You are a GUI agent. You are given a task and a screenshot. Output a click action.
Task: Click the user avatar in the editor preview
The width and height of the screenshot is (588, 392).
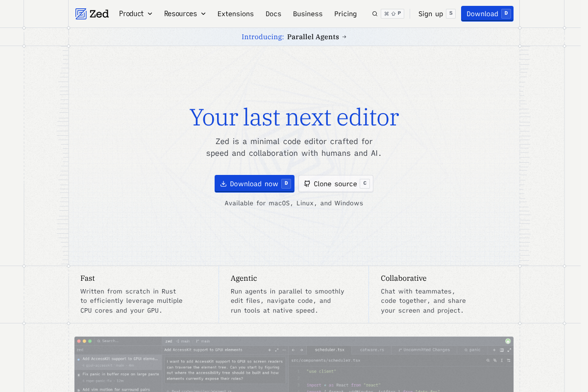[508, 341]
